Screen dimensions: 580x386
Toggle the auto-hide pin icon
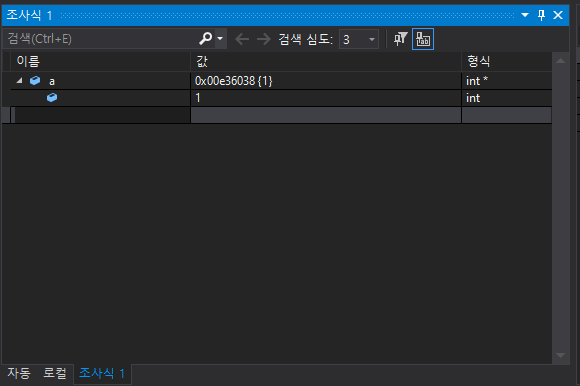point(541,15)
